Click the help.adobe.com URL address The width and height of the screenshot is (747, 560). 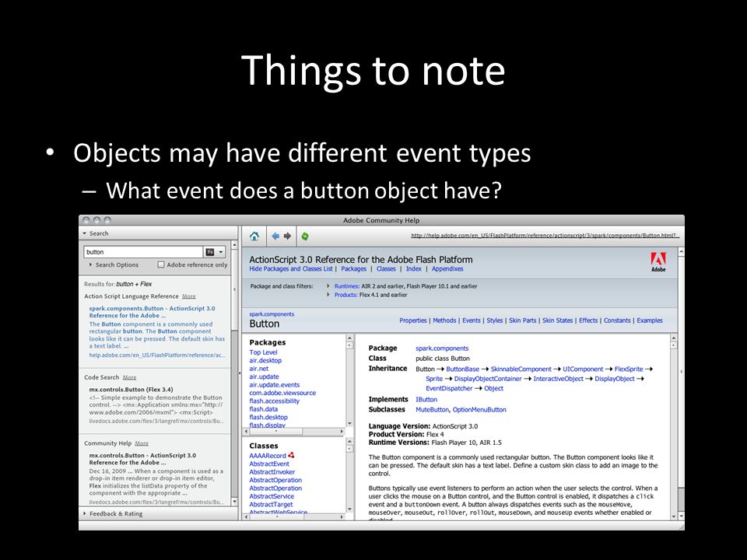[545, 235]
